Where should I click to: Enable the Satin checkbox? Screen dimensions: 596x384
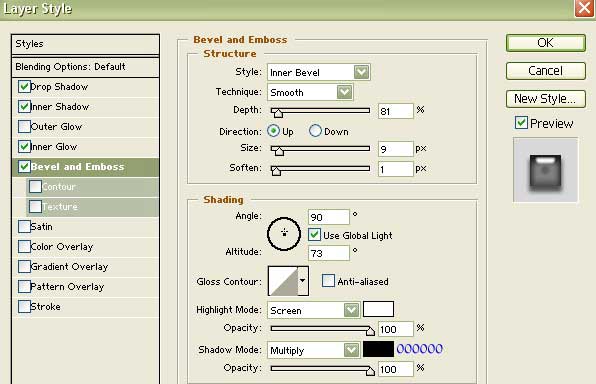click(24, 227)
